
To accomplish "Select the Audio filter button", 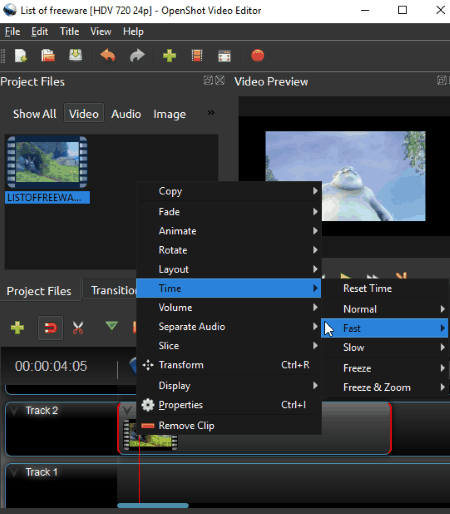I will tap(126, 114).
